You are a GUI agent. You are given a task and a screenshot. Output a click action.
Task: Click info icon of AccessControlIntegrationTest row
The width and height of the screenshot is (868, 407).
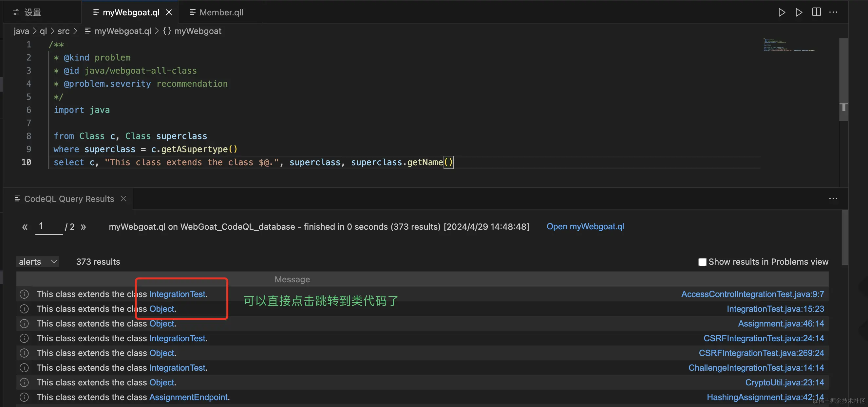(24, 294)
